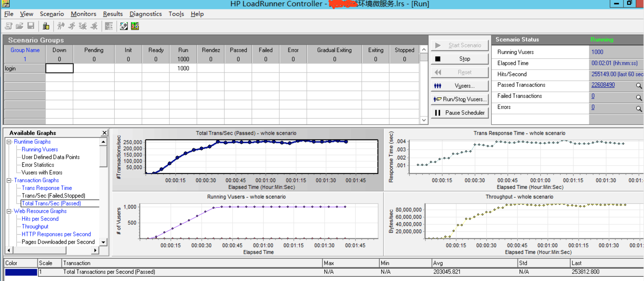Click Available Graphs vertical scroll up arrow
644x281 pixels.
[104, 142]
